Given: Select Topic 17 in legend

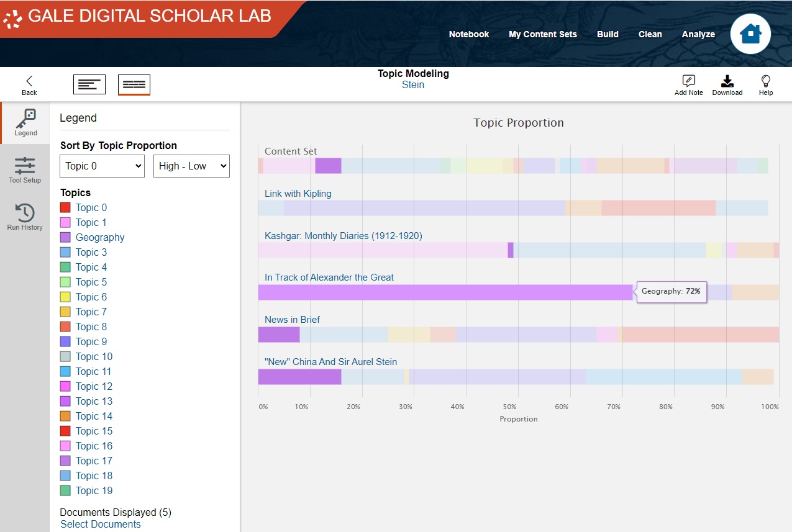Looking at the screenshot, I should [94, 461].
